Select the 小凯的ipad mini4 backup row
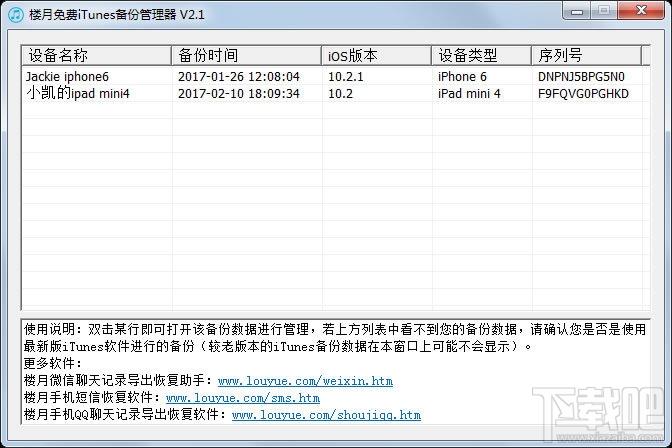The image size is (672, 448). (336, 93)
